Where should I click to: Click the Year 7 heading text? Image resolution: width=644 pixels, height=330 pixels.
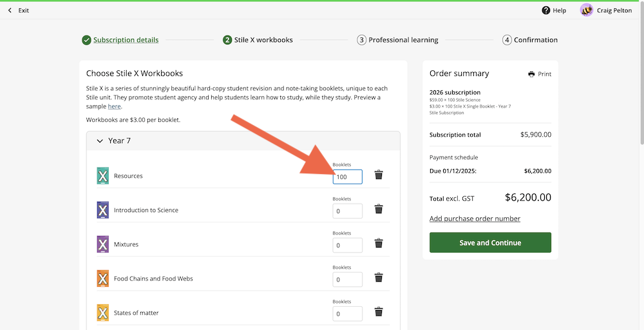point(119,141)
